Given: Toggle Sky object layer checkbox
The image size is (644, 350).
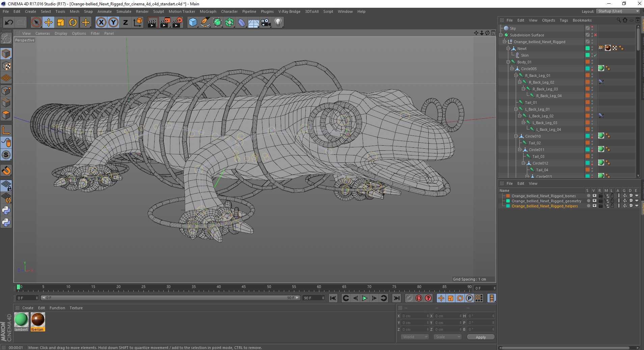Looking at the screenshot, I should [588, 28].
